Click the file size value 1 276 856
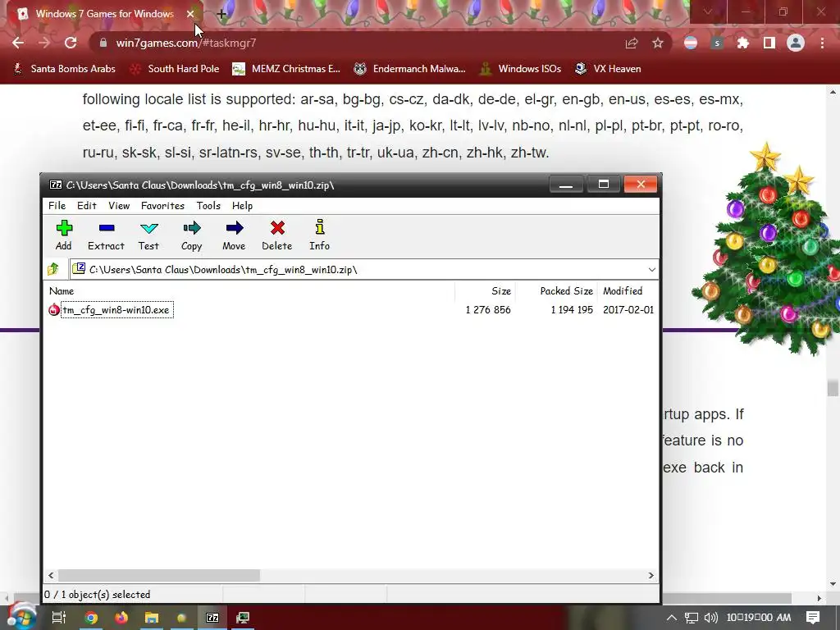The height and width of the screenshot is (630, 840). coord(488,309)
